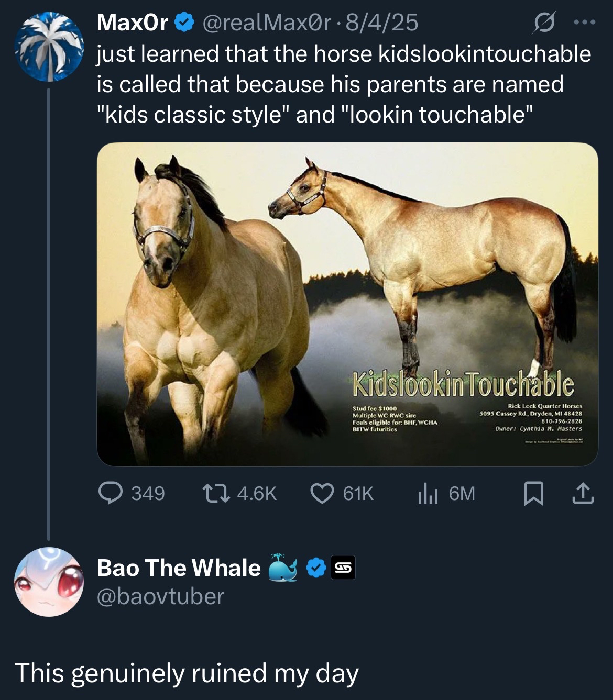Click the "This genuinely ruined my day" text
The image size is (613, 700).
pyautogui.click(x=187, y=673)
